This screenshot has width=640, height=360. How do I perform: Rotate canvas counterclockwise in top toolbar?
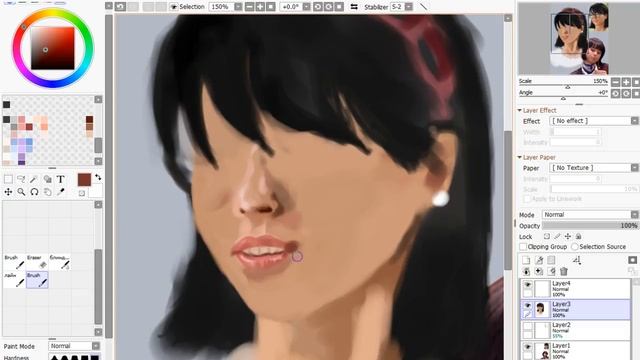click(x=318, y=7)
